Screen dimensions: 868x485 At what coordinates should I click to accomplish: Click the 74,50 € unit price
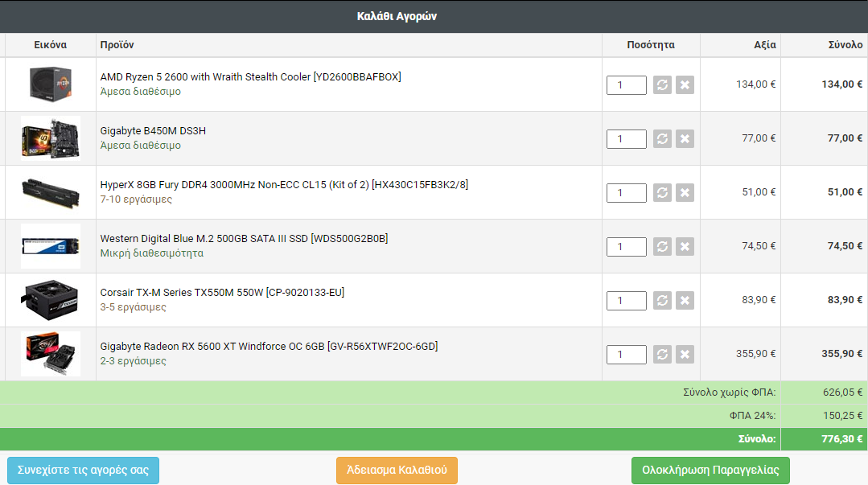759,246
